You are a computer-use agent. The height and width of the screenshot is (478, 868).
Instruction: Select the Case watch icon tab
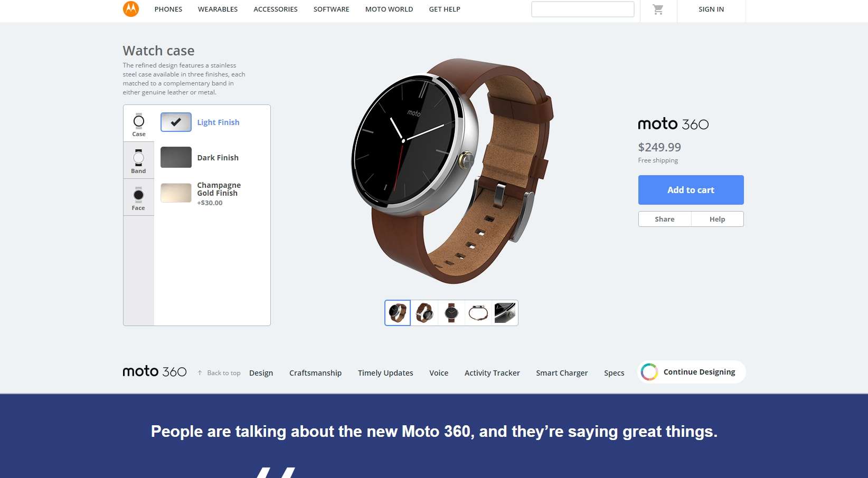139,123
